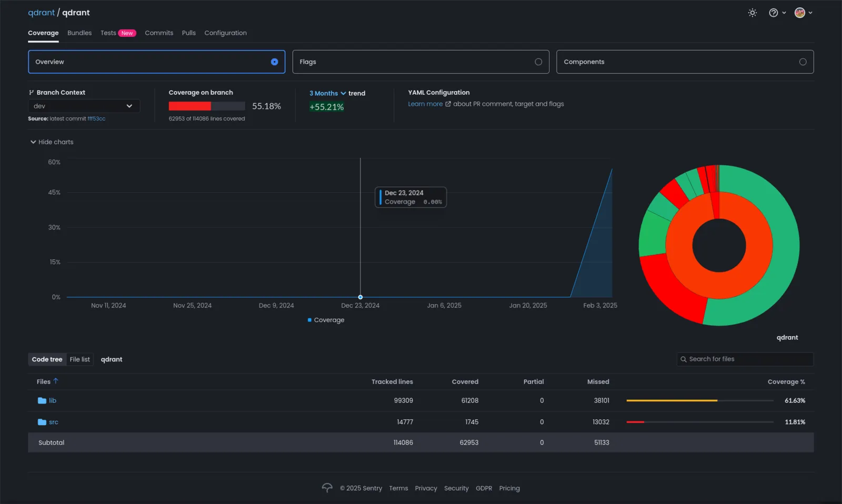Click the Files sort arrow icon

coord(56,381)
